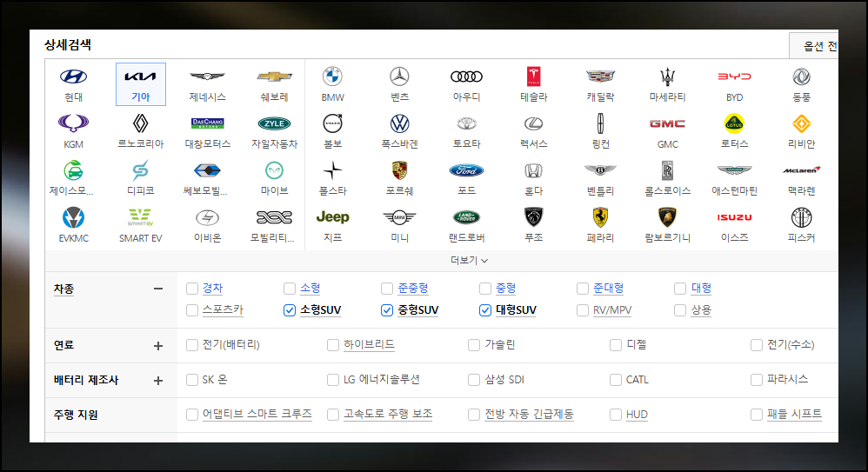The width and height of the screenshot is (868, 472).
Task: Enable the 하이브리드 fuel checkbox
Action: pyautogui.click(x=333, y=345)
